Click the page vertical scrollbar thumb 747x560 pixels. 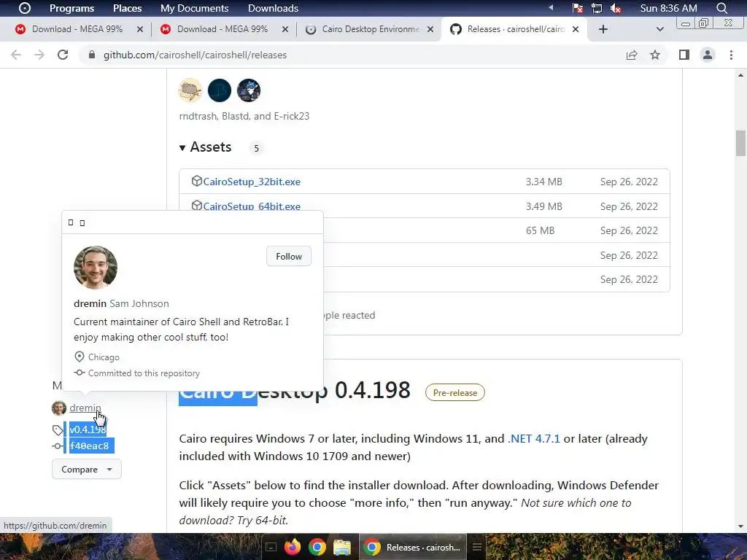tap(741, 143)
